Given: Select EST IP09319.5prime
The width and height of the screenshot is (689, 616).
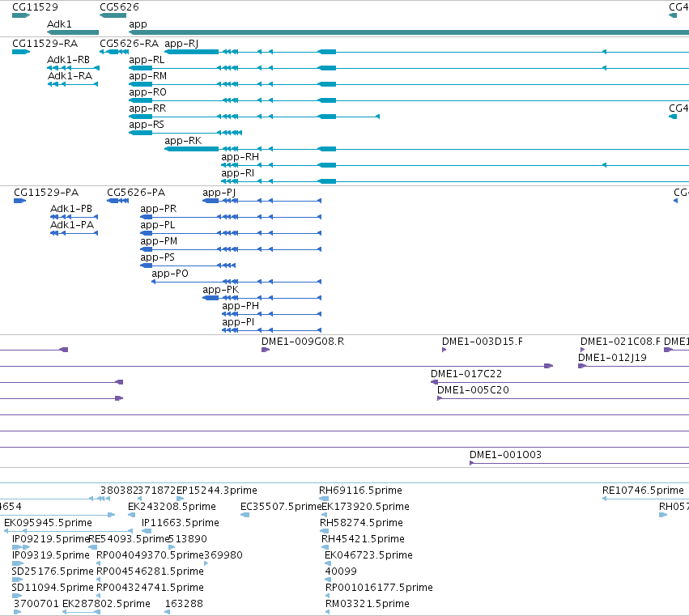Looking at the screenshot, I should point(18,563).
